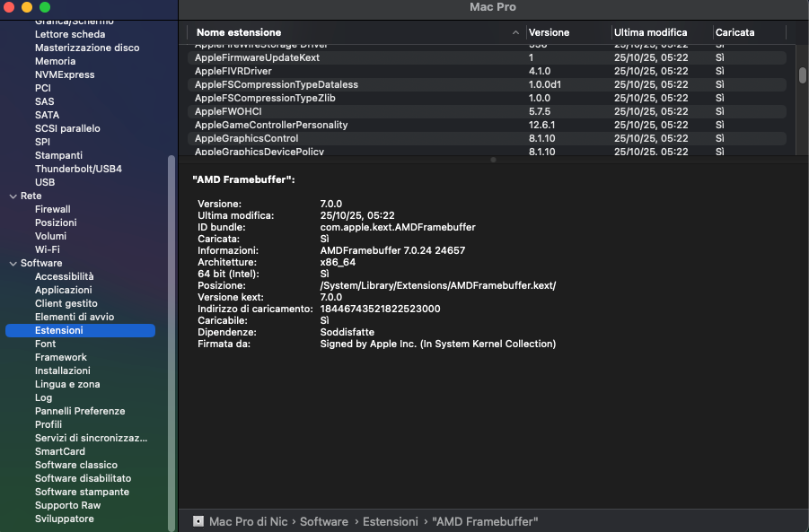Select Wi-Fi under Rete

(x=47, y=249)
